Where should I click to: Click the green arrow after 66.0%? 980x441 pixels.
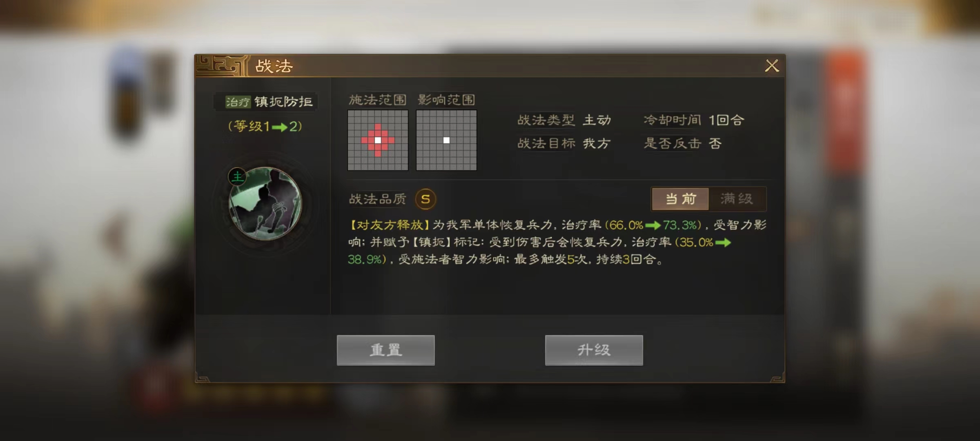(653, 225)
